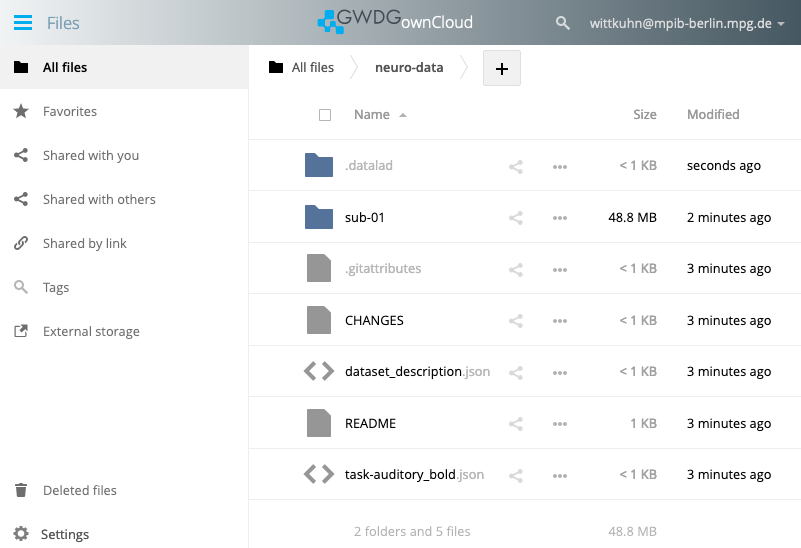Toggle the select all files checkbox
The image size is (801, 548).
(x=325, y=115)
